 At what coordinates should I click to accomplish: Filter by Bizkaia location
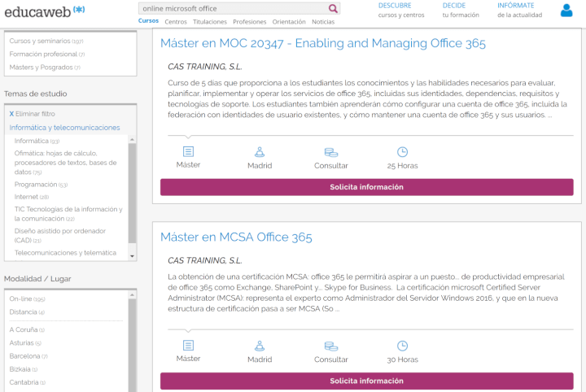click(x=23, y=369)
